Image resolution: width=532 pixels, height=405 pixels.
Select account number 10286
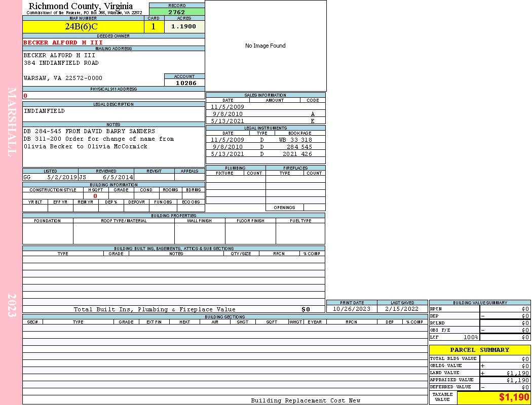pos(185,83)
